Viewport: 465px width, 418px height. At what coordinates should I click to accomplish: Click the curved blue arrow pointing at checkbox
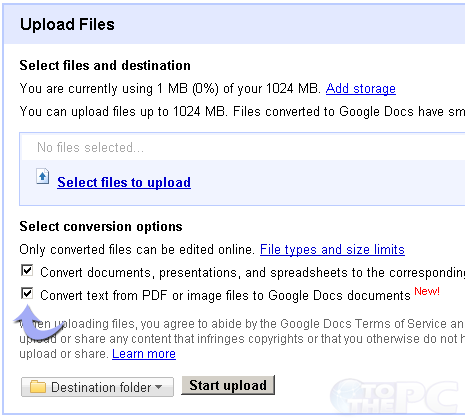[x=38, y=322]
